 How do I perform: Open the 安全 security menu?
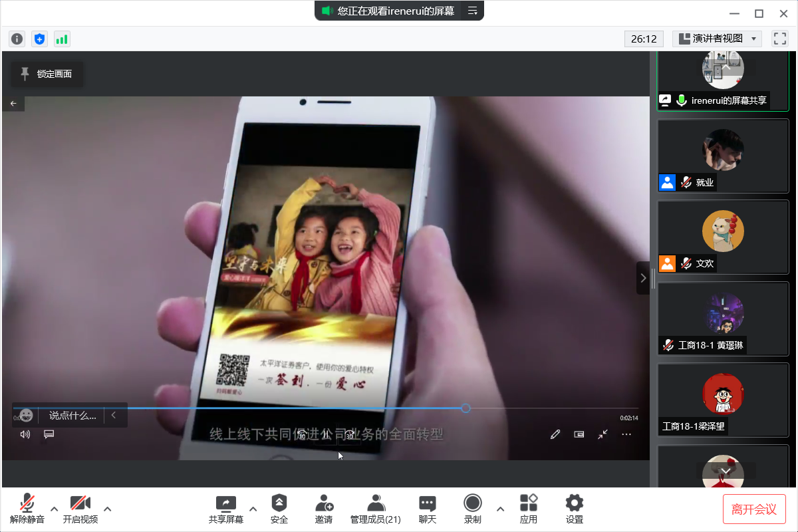(x=279, y=509)
